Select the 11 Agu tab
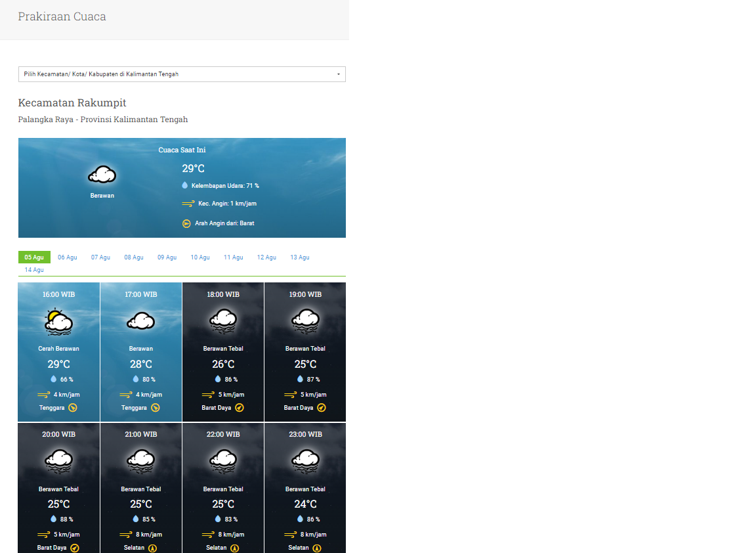Screen dimensions: 756x553 point(234,257)
